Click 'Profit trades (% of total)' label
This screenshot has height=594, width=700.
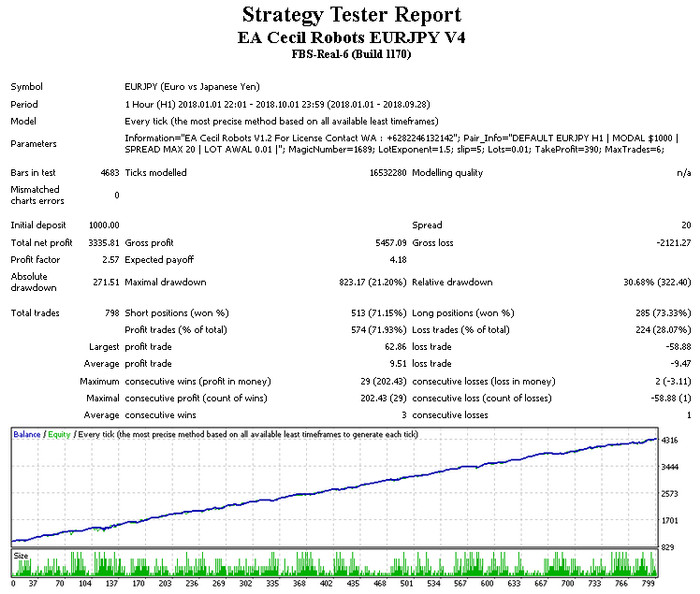click(x=176, y=330)
